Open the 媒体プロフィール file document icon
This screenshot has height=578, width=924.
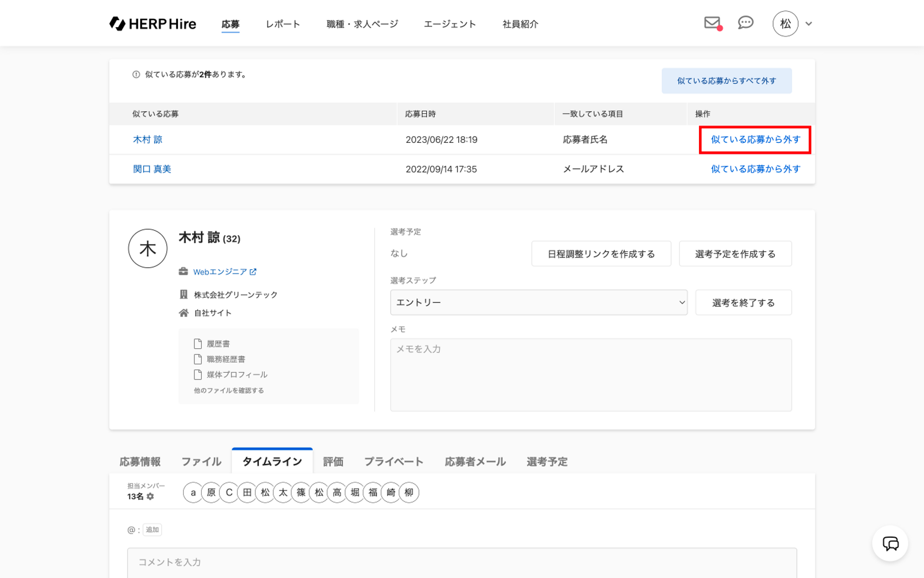point(198,375)
